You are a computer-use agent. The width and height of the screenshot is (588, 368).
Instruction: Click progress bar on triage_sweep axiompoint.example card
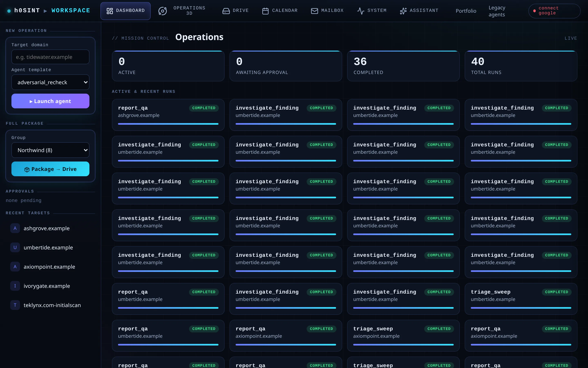click(x=403, y=345)
